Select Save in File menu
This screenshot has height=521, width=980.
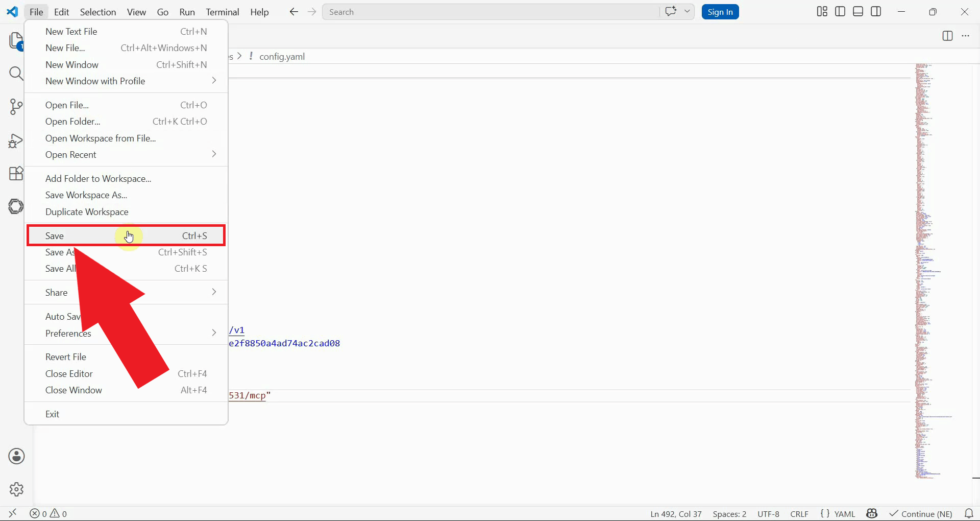pyautogui.click(x=126, y=235)
